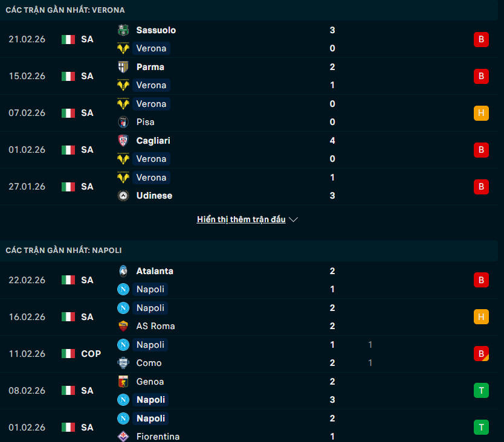Open 'Hiển thị thêm trận đấu' link
This screenshot has width=504, height=442.
click(x=241, y=220)
